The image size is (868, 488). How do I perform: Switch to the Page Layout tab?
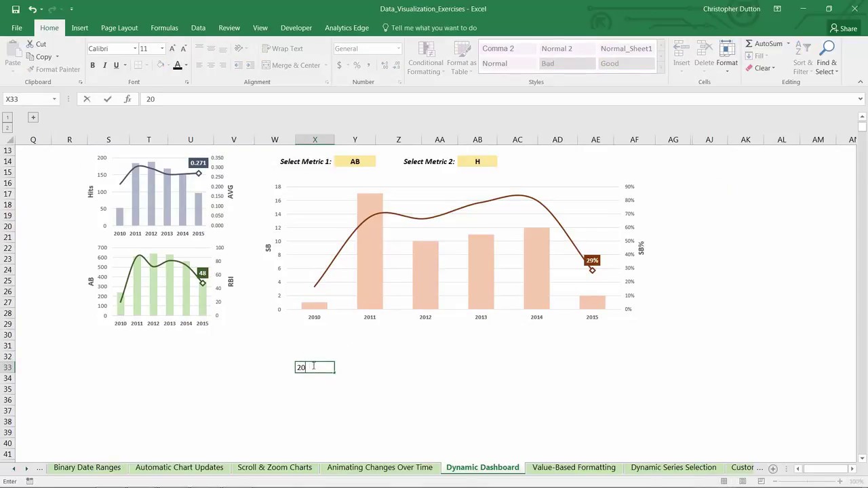(119, 28)
